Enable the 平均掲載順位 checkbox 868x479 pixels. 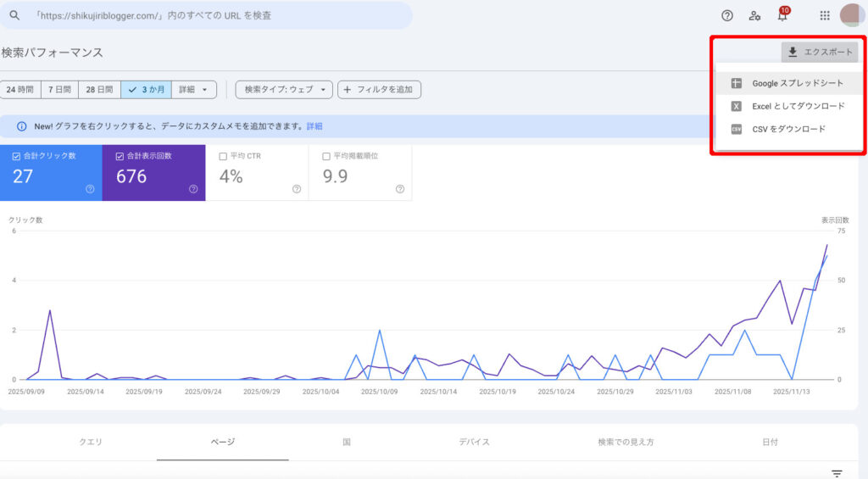326,156
